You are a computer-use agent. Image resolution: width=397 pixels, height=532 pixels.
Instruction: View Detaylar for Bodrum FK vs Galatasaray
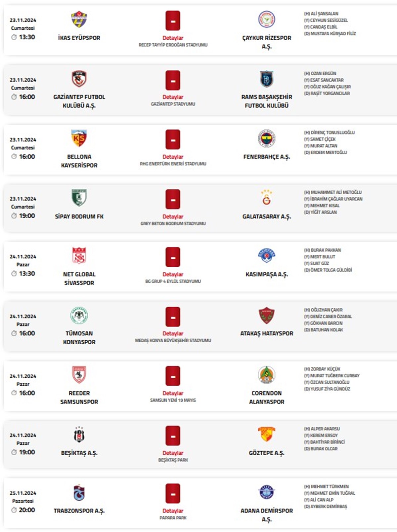(x=173, y=217)
